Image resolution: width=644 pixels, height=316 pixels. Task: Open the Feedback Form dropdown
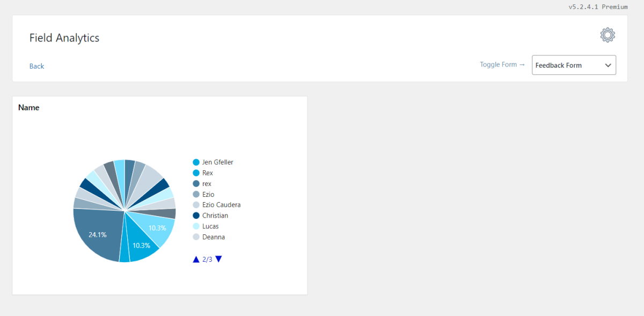[x=574, y=65]
